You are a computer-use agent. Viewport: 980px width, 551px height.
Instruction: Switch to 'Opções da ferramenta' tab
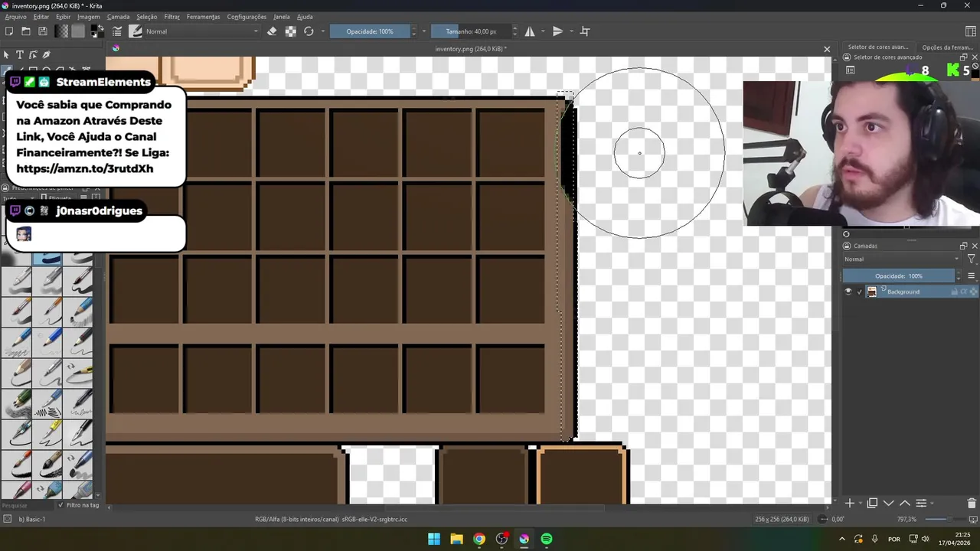[x=947, y=47]
